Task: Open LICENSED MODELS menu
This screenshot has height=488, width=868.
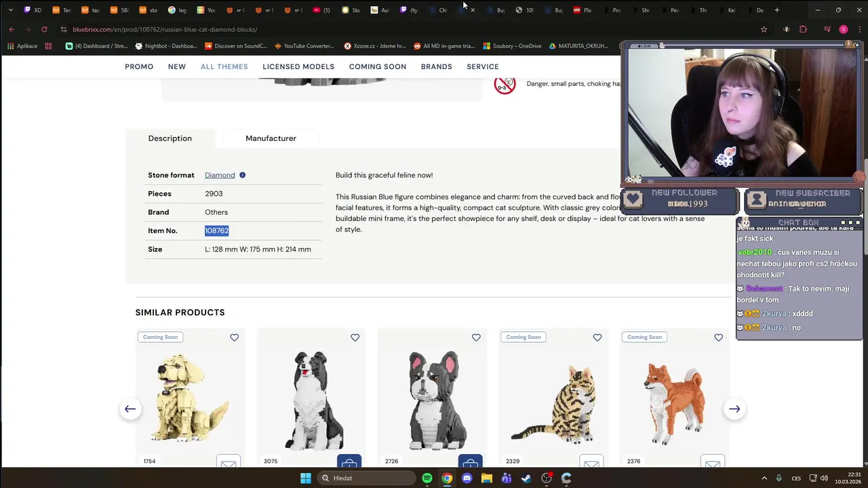Action: [x=298, y=66]
